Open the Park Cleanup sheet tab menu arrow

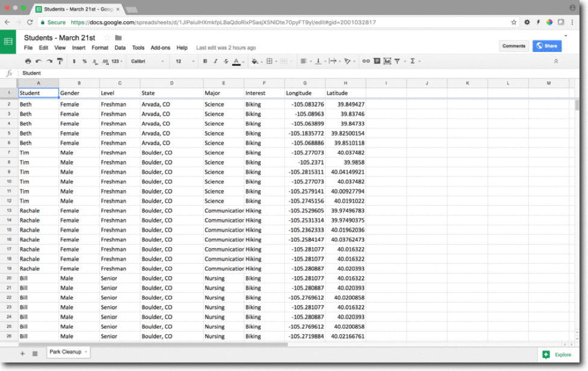coord(86,352)
